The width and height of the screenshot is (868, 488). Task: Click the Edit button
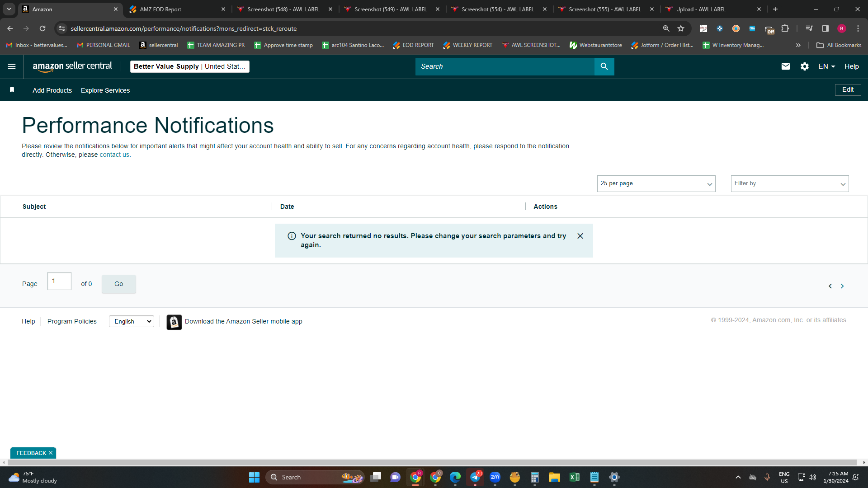pos(848,89)
